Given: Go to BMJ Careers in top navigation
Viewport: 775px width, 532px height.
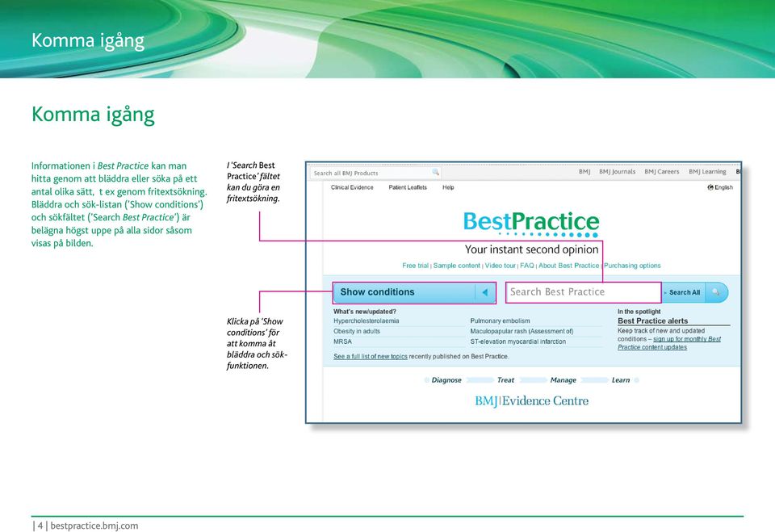Looking at the screenshot, I should 661,172.
